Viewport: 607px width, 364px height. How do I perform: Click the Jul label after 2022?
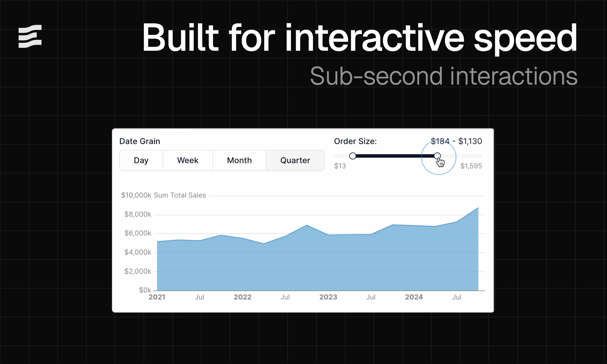pos(285,297)
